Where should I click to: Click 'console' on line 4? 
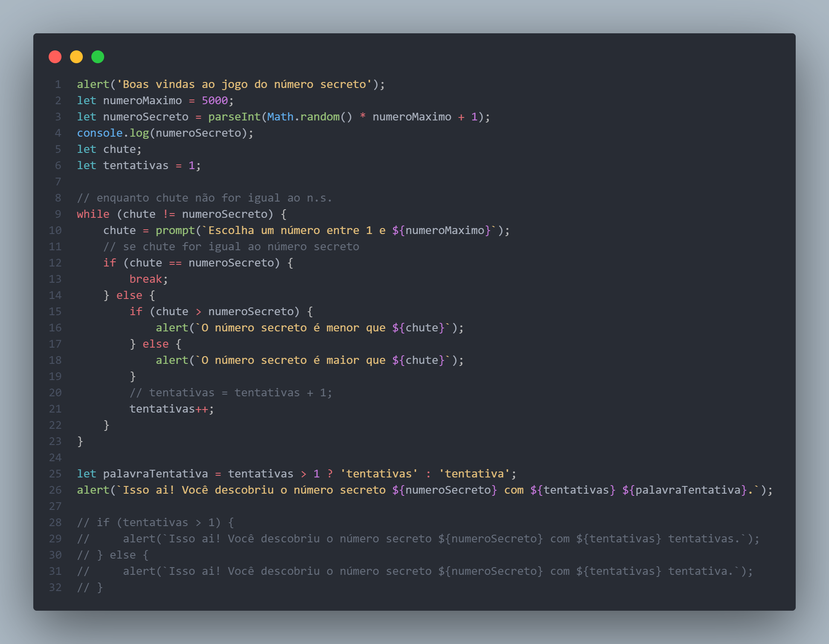(100, 133)
